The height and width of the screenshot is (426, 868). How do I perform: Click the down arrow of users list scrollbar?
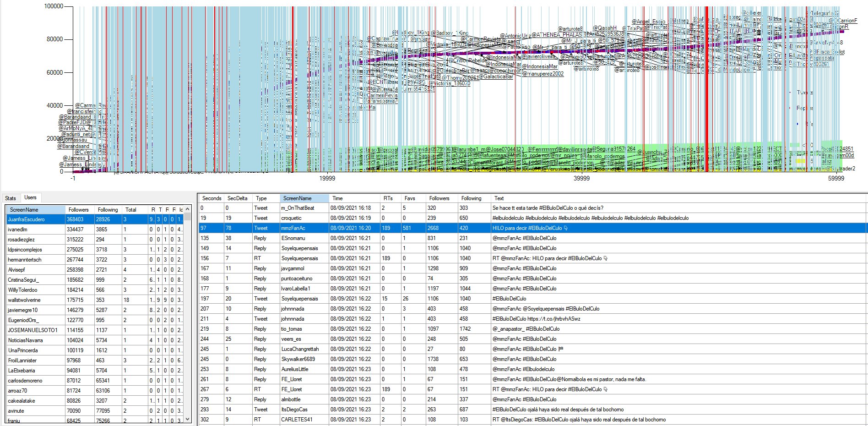click(x=187, y=419)
